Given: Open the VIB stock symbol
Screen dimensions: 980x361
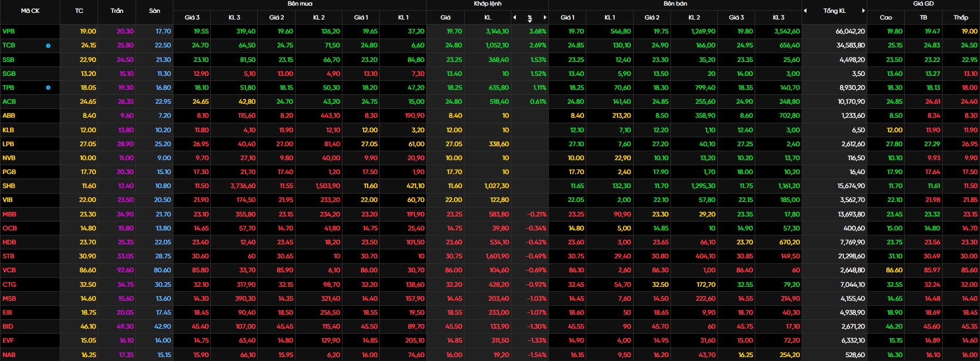Looking at the screenshot, I should pos(8,200).
